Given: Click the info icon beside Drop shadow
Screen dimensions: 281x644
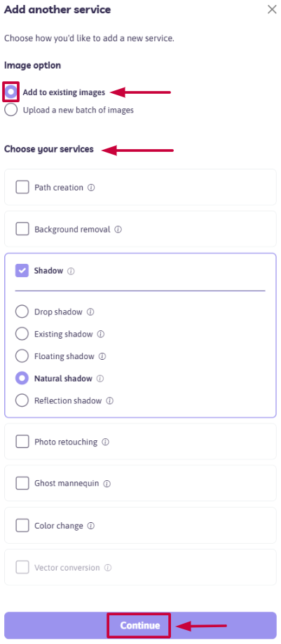Looking at the screenshot, I should [90, 312].
